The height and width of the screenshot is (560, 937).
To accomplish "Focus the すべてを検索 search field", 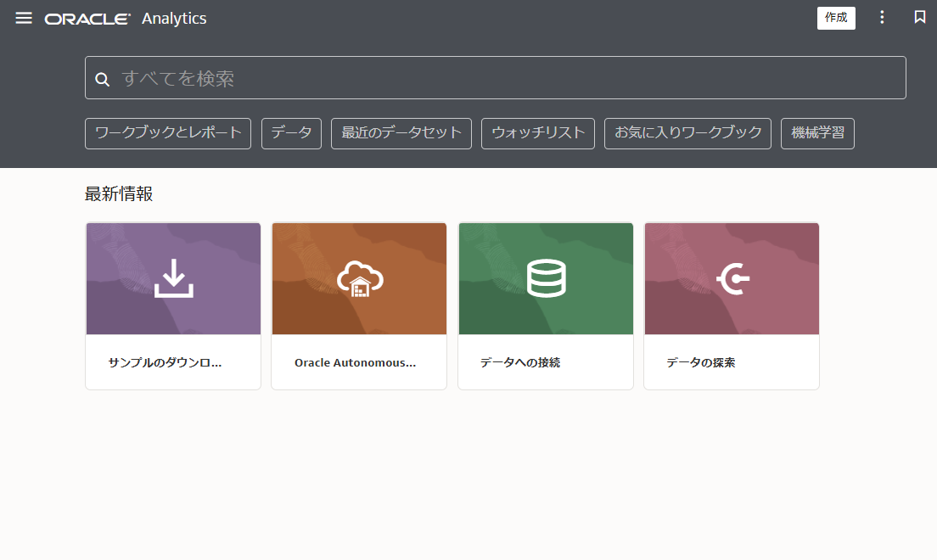I will click(496, 78).
